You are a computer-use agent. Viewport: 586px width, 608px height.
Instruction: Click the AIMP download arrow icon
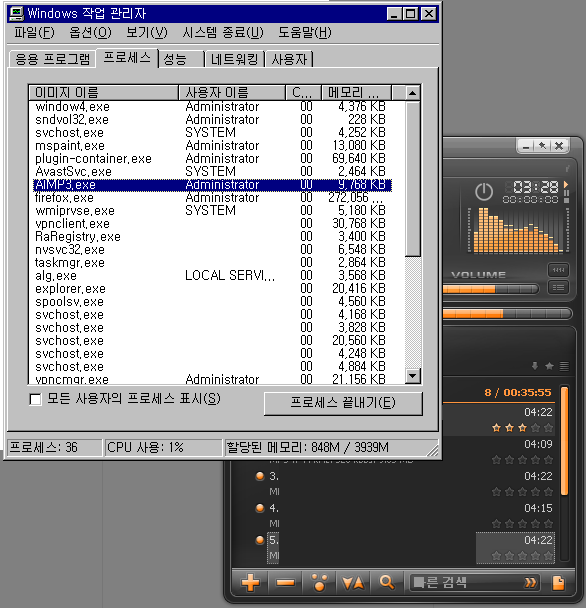[x=535, y=366]
